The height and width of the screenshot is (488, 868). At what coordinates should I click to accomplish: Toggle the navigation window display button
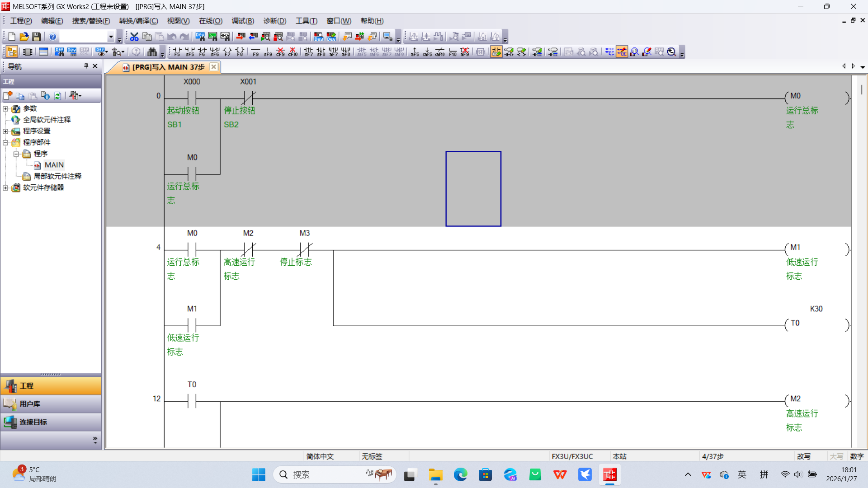[x=12, y=52]
